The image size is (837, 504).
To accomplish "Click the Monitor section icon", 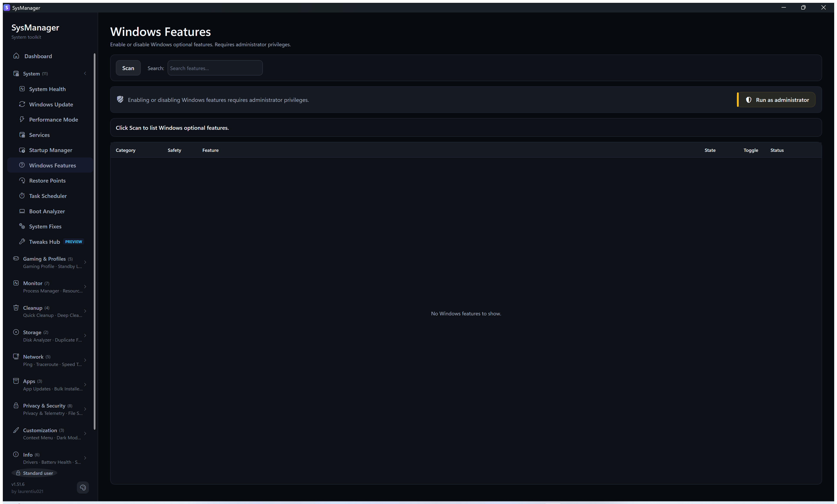I will click(x=16, y=283).
